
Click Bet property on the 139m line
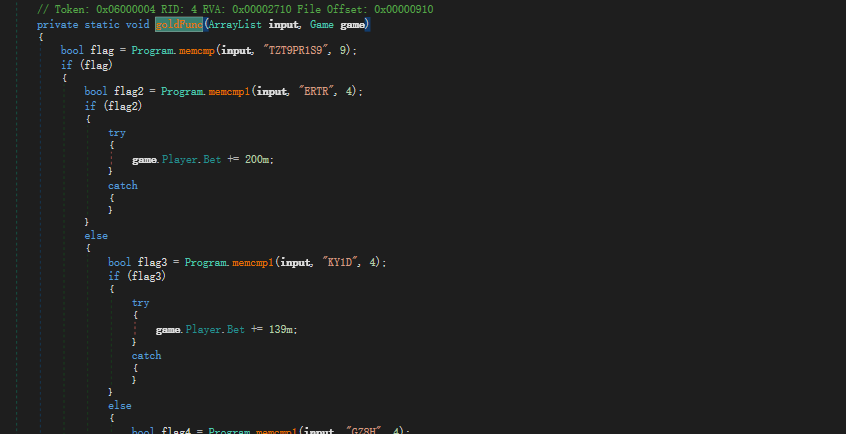tap(236, 329)
